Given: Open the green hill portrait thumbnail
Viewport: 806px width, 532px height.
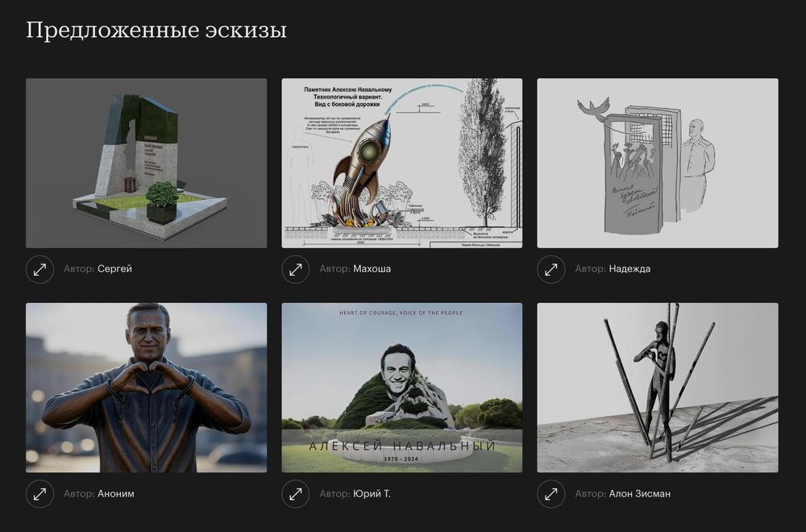Looking at the screenshot, I should tap(402, 388).
